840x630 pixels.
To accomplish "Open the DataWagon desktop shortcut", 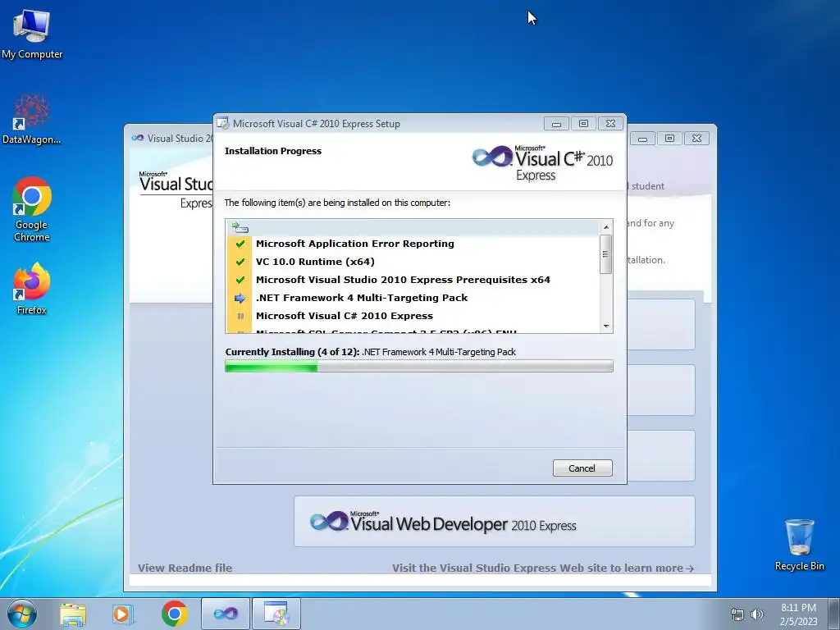I will click(x=32, y=120).
